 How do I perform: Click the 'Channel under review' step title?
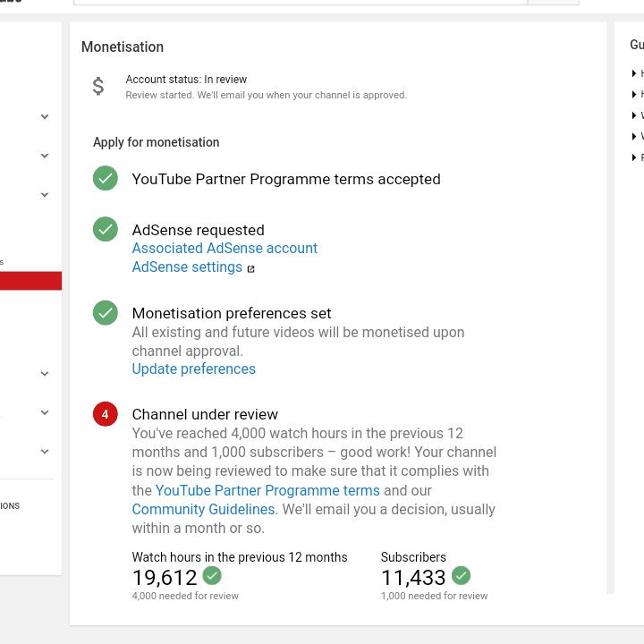click(205, 414)
